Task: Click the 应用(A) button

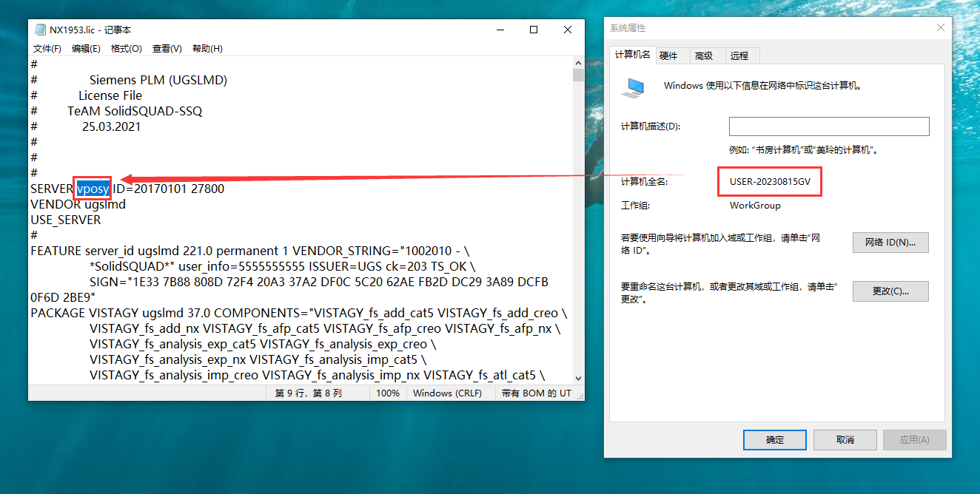Action: coord(914,440)
